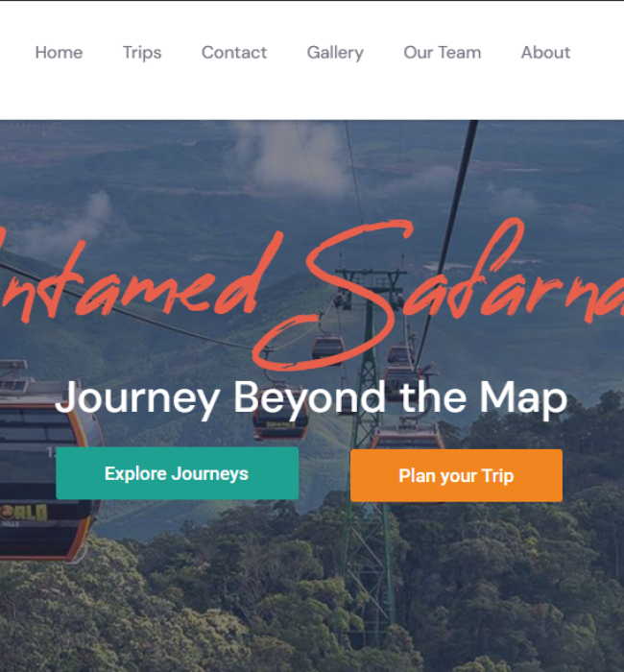This screenshot has width=624, height=672.
Task: Open the Home navigation link
Action: pyautogui.click(x=59, y=53)
